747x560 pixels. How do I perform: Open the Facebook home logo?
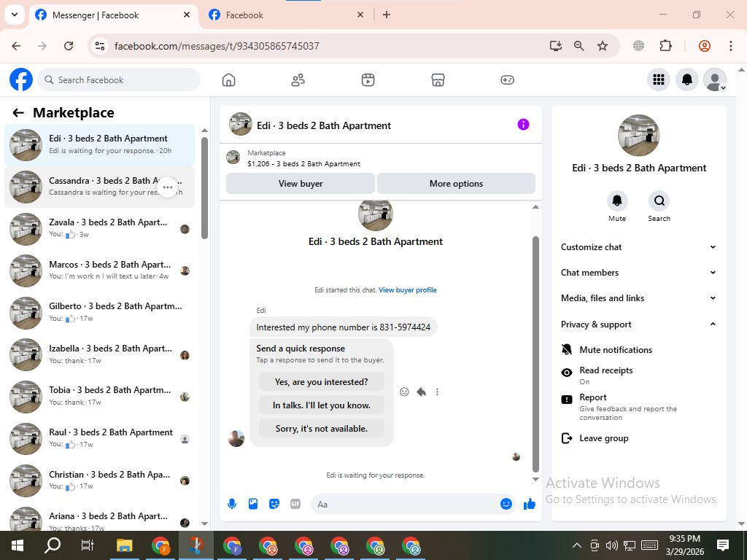pyautogui.click(x=21, y=79)
